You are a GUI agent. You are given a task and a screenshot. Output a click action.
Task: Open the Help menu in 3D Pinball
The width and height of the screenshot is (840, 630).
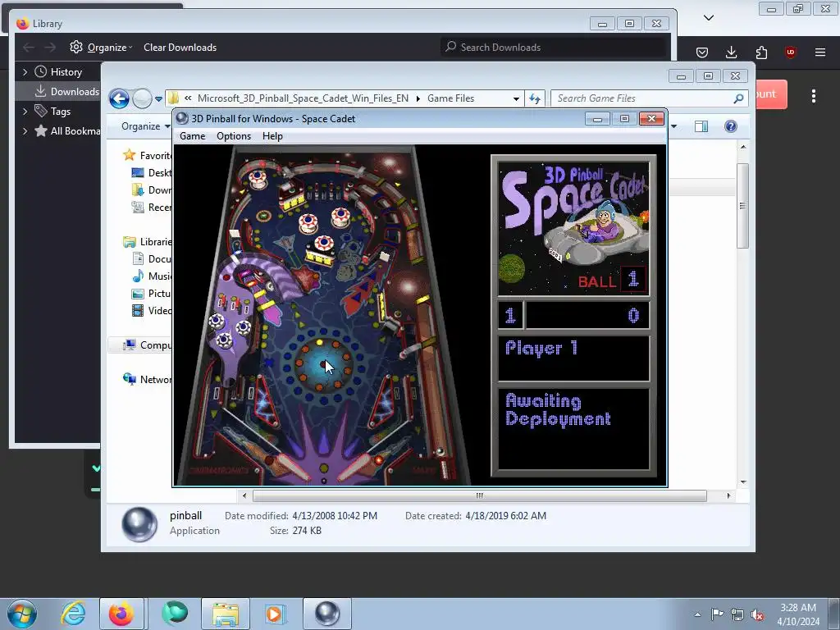(x=272, y=136)
